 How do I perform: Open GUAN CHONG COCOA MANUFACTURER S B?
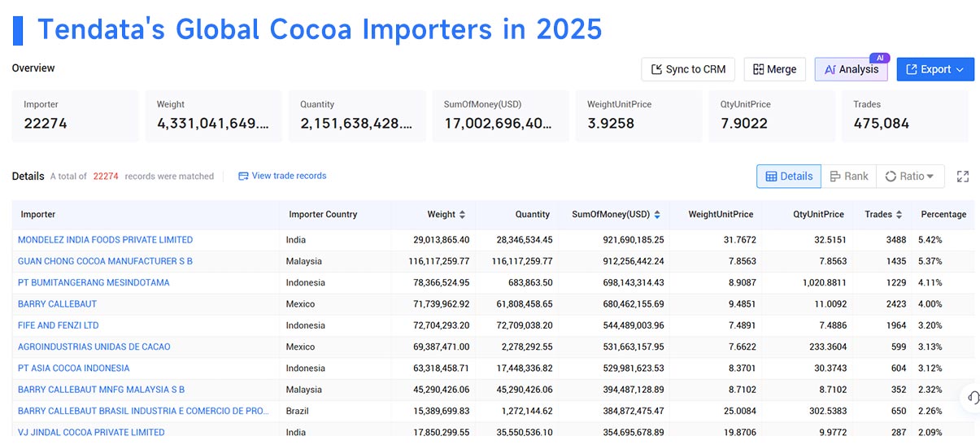point(105,261)
